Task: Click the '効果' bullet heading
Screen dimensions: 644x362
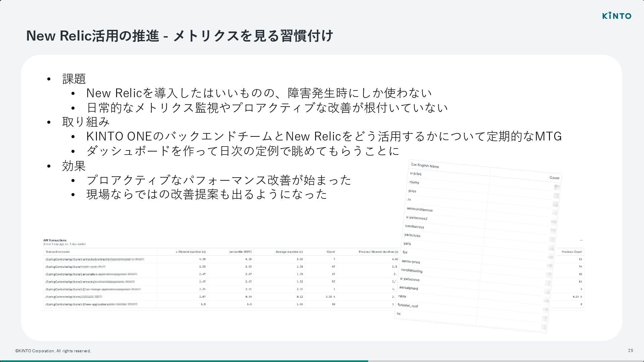Action: click(74, 166)
